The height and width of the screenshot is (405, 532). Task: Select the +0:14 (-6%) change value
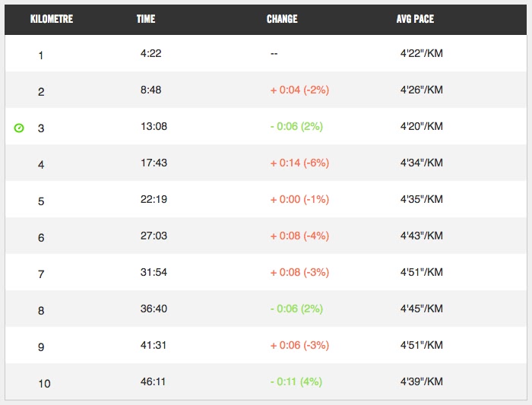pos(299,163)
